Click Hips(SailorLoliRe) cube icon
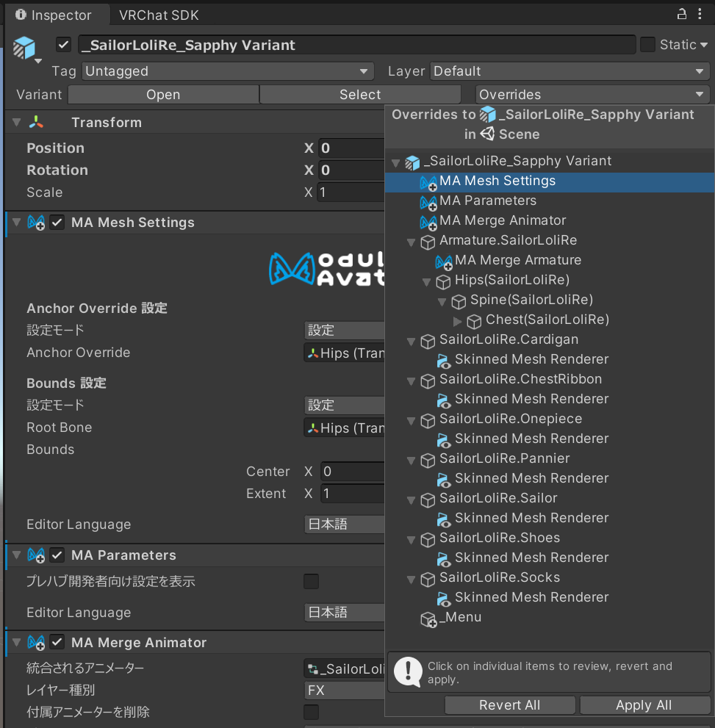Screen dimensions: 715x728 click(x=443, y=281)
